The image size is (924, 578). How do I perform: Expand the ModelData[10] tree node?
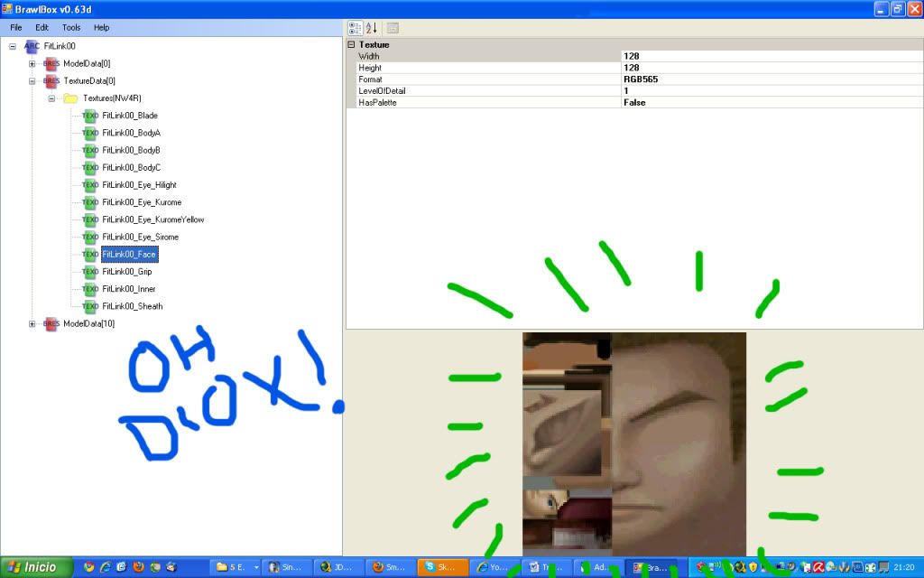point(32,323)
